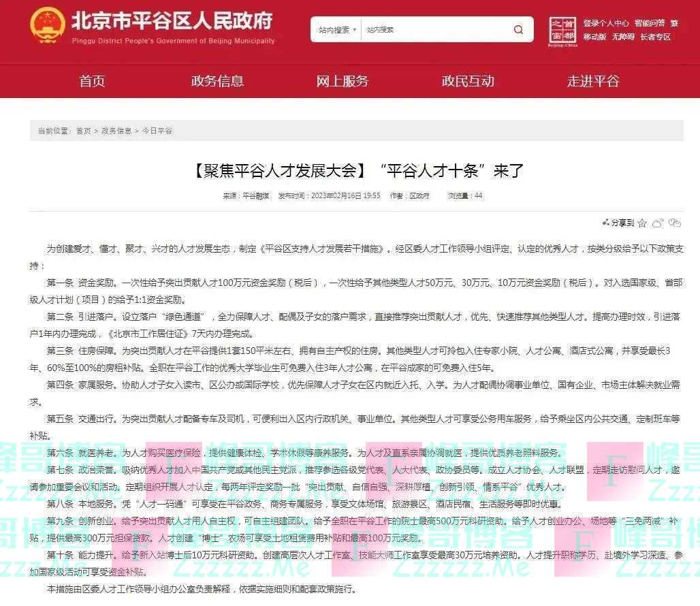Click the view count 浏览量：44
The width and height of the screenshot is (700, 606).
(465, 196)
